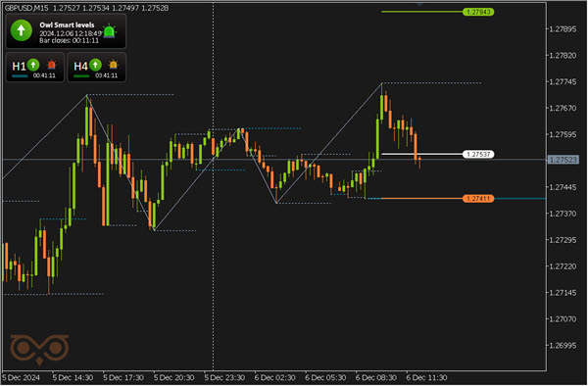588x386 pixels.
Task: Click the red alarm icon in H1 panel
Action: pyautogui.click(x=51, y=65)
